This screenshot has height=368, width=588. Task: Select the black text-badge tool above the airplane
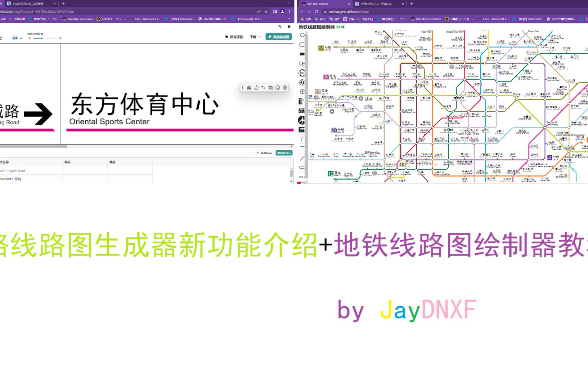tap(302, 111)
